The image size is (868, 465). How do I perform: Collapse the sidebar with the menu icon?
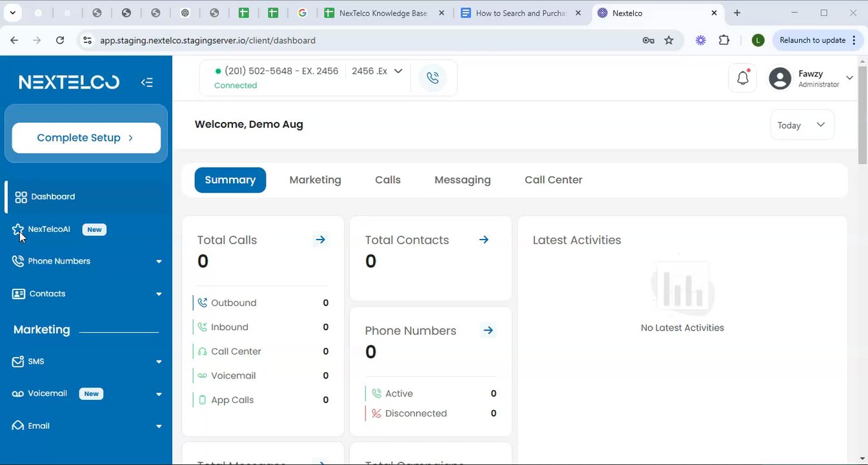[146, 82]
